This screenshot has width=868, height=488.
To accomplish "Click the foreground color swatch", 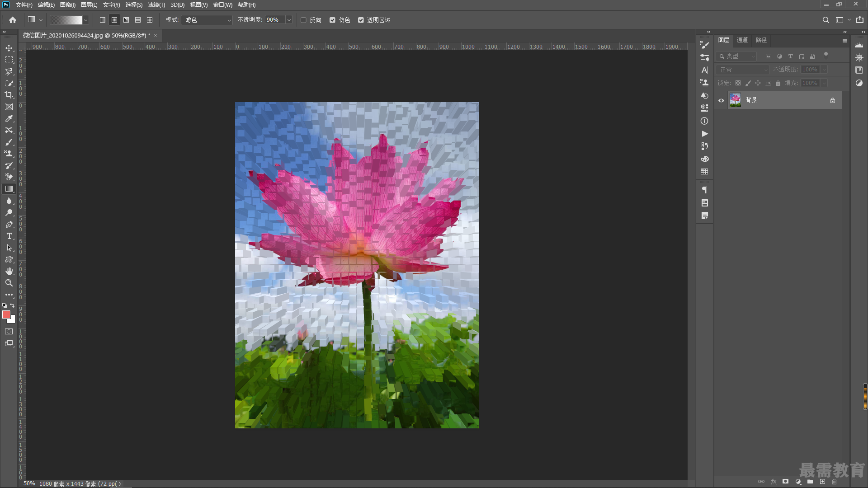I will [6, 314].
